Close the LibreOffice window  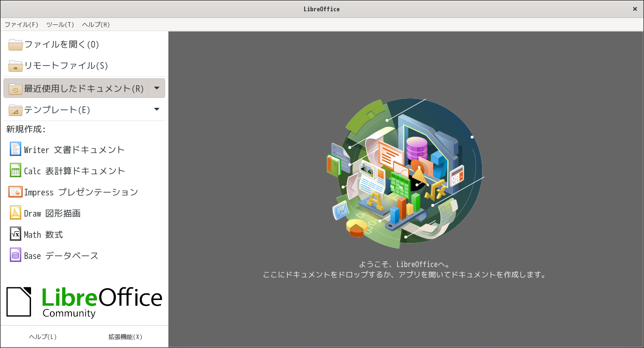635,9
